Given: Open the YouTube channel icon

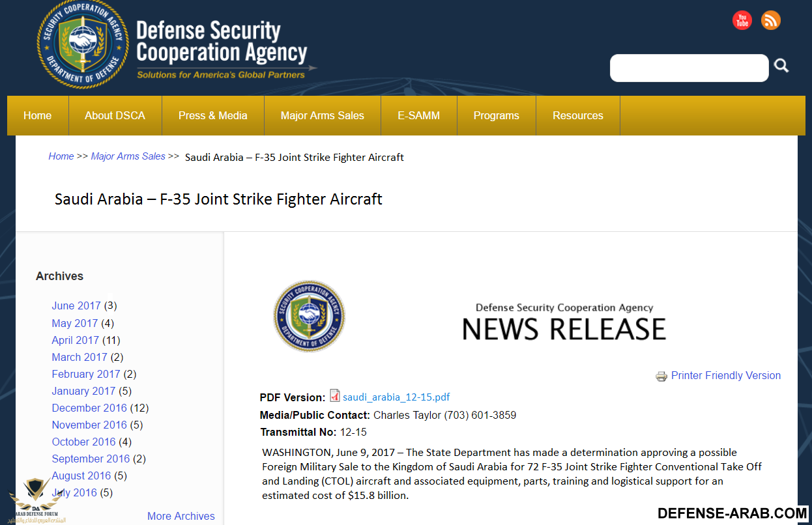Looking at the screenshot, I should (742, 20).
